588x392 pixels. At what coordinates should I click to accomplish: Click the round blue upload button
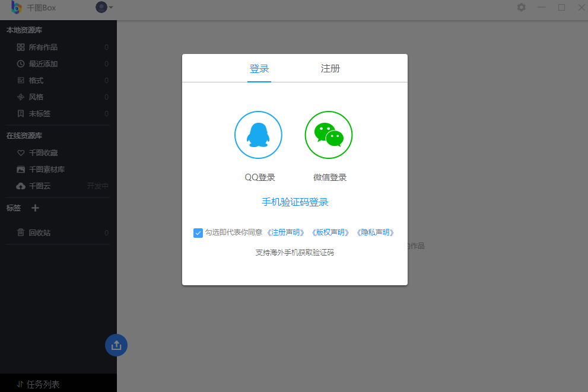(116, 345)
